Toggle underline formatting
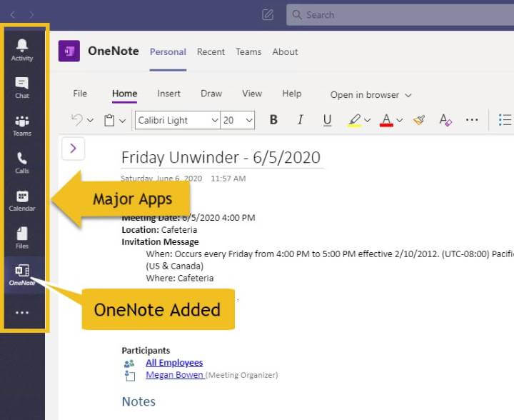Image resolution: width=514 pixels, height=420 pixels. tap(327, 120)
